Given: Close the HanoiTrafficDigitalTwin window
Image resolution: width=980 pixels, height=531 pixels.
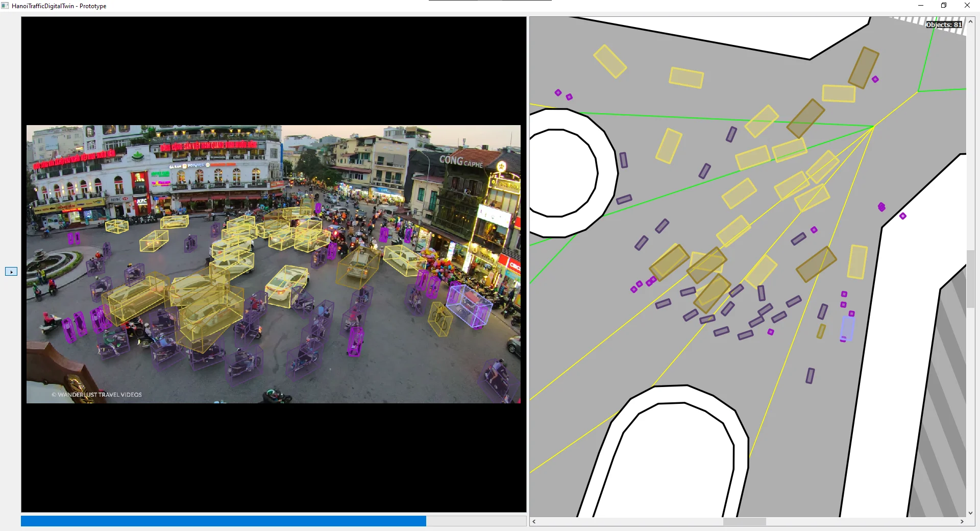Looking at the screenshot, I should click(967, 6).
